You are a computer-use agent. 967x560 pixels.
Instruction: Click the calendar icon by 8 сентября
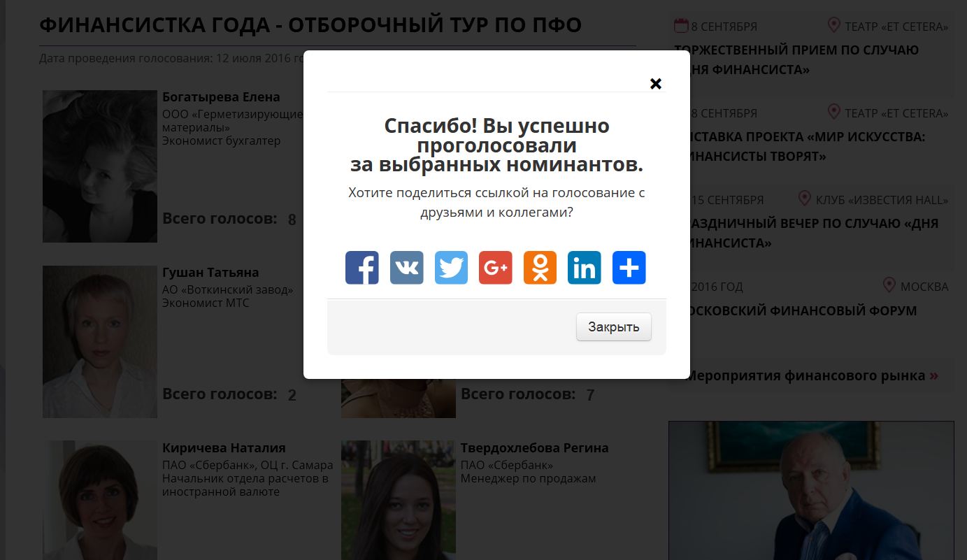pos(681,26)
